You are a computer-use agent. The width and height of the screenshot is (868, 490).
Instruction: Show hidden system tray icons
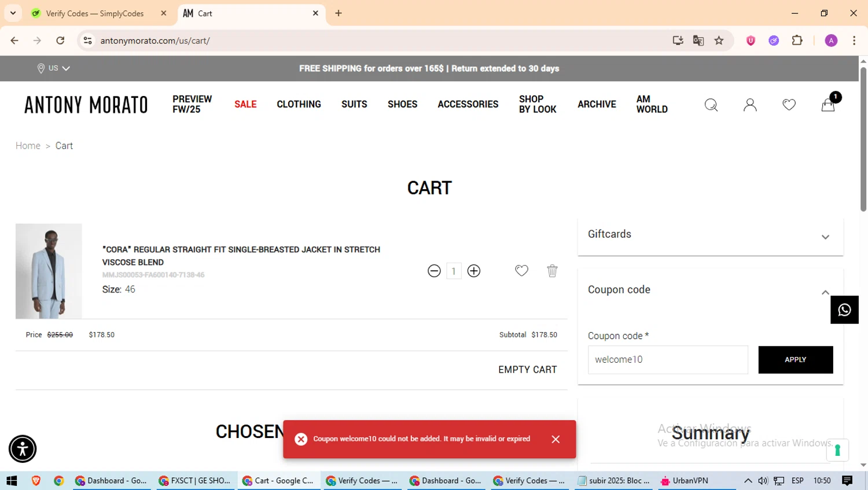tap(748, 481)
